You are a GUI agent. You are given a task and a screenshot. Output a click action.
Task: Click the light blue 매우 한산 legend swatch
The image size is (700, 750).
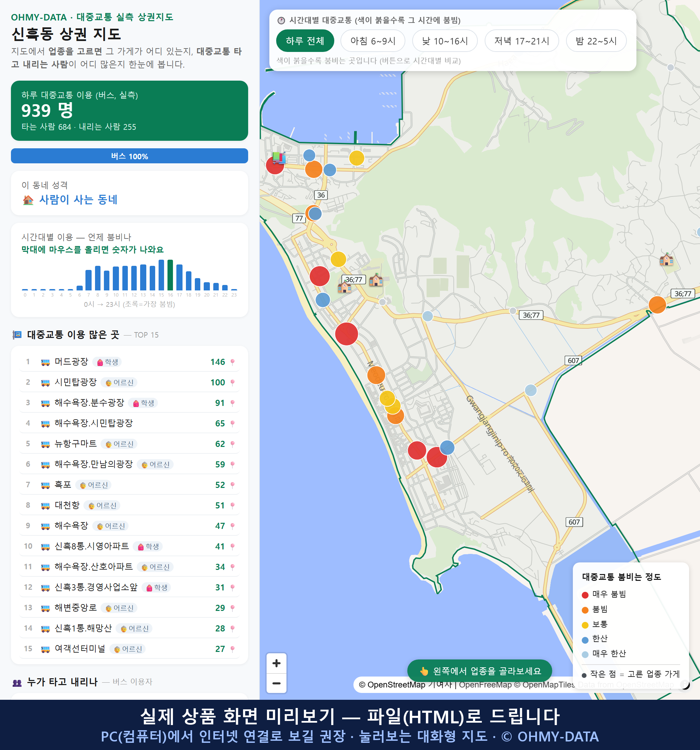pos(585,655)
